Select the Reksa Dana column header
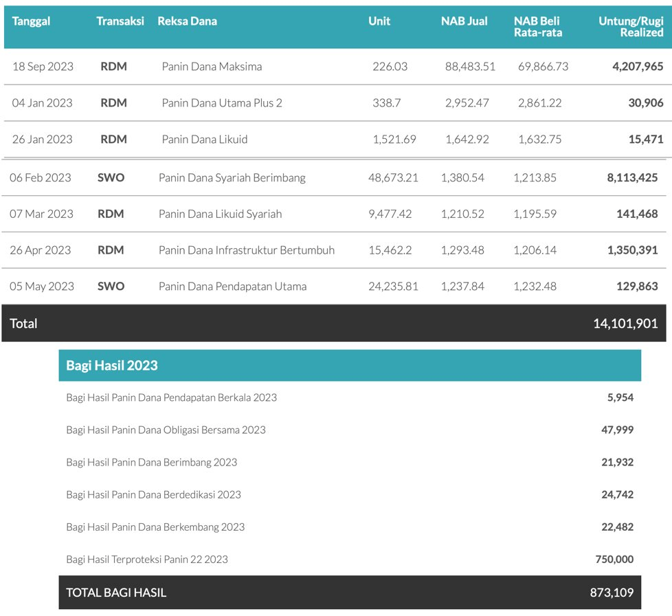Viewport: 672px width, 616px height. pyautogui.click(x=187, y=21)
